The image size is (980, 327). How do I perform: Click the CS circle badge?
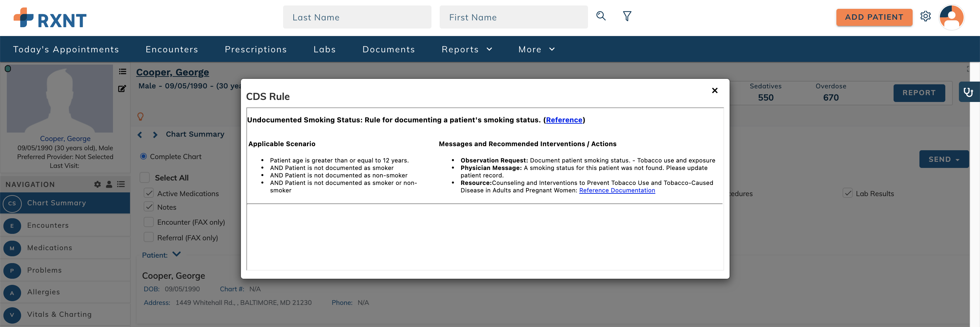point(12,203)
